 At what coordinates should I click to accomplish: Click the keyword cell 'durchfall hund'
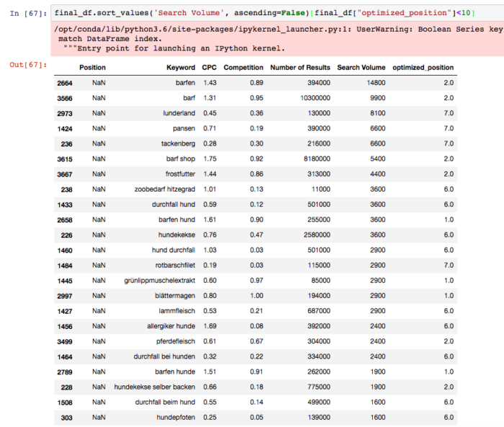click(x=174, y=204)
